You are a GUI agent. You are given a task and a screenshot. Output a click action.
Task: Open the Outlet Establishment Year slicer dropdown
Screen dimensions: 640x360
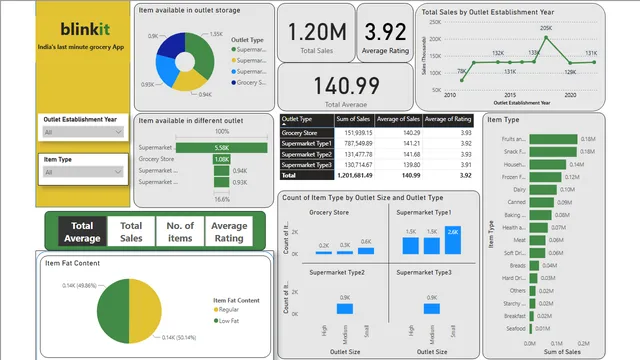coord(83,132)
